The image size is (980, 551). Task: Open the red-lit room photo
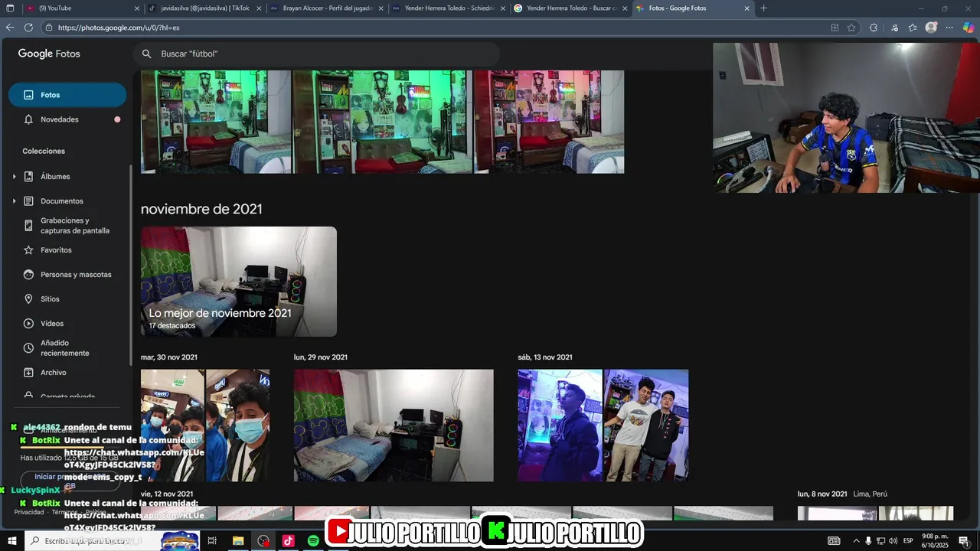(x=549, y=122)
